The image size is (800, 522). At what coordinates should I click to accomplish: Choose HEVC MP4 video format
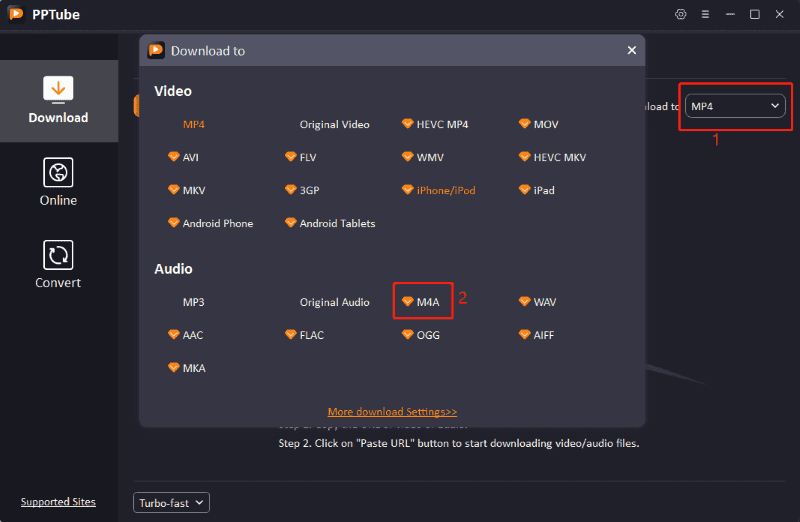coord(442,124)
